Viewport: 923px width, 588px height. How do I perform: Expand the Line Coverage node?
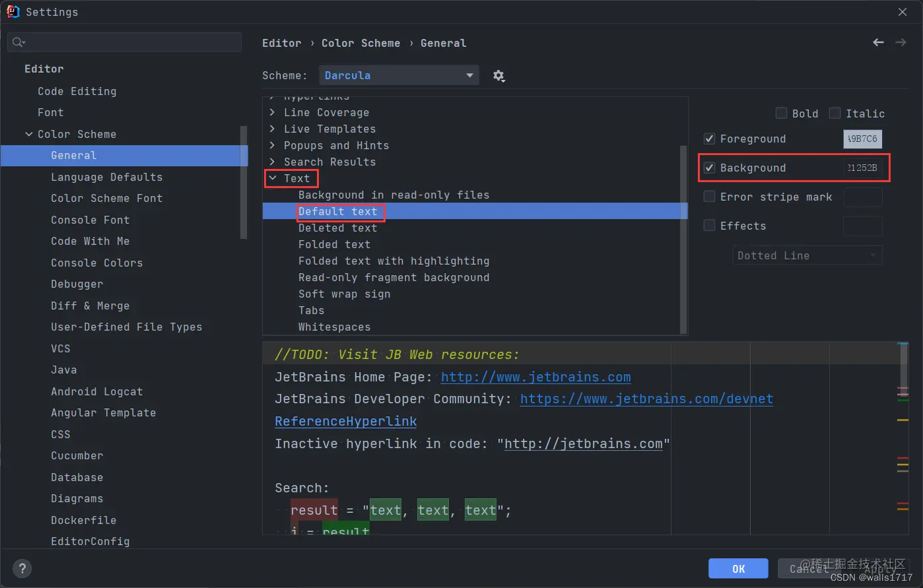click(272, 112)
